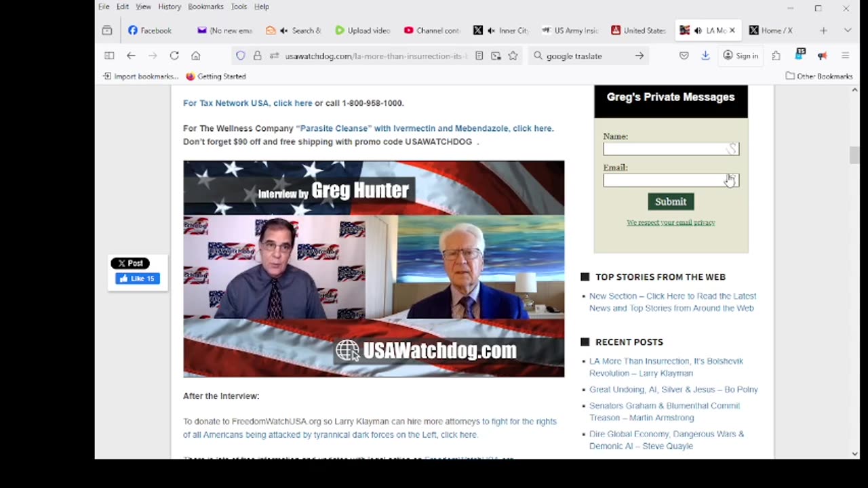Open LA More Than Insurrection recent post
The height and width of the screenshot is (488, 868).
[666, 367]
